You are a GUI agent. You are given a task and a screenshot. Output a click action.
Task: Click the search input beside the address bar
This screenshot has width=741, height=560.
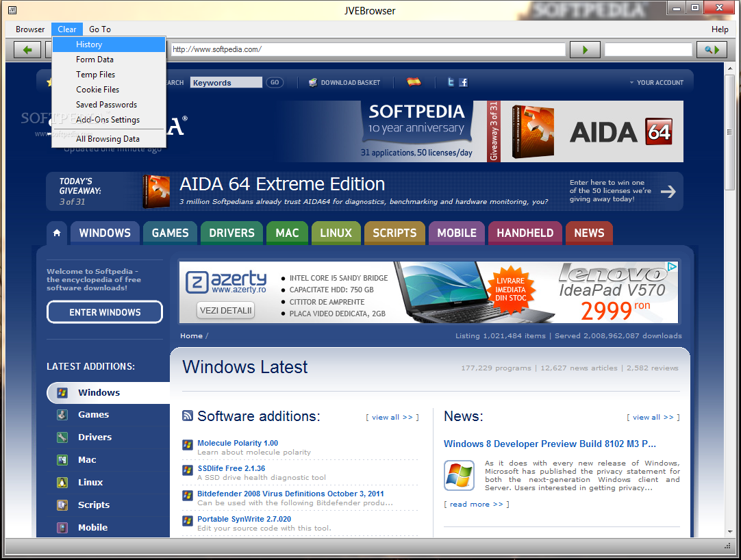click(x=649, y=49)
